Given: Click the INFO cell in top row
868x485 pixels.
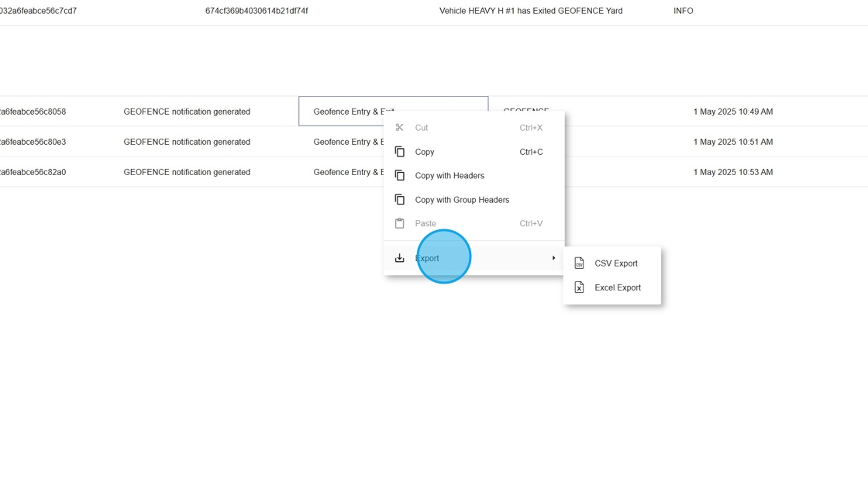Looking at the screenshot, I should pyautogui.click(x=683, y=11).
